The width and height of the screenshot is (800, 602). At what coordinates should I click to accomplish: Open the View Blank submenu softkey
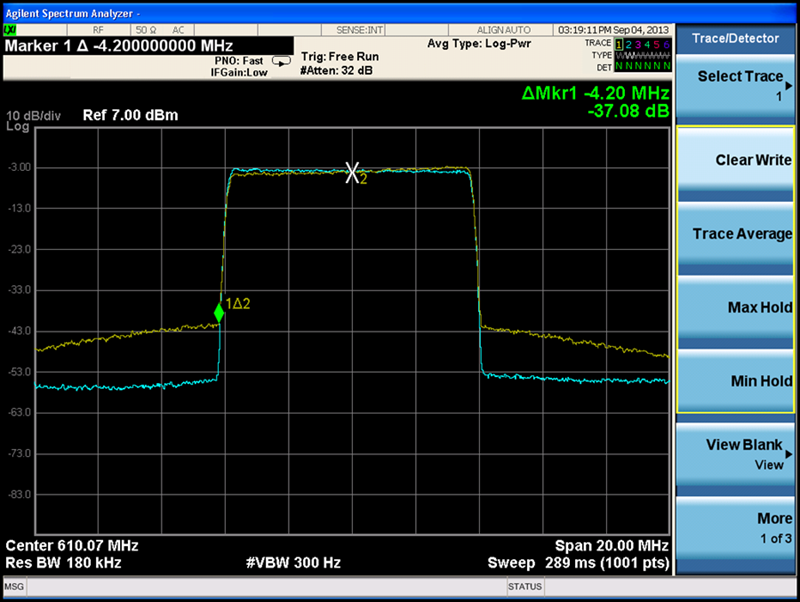(735, 454)
